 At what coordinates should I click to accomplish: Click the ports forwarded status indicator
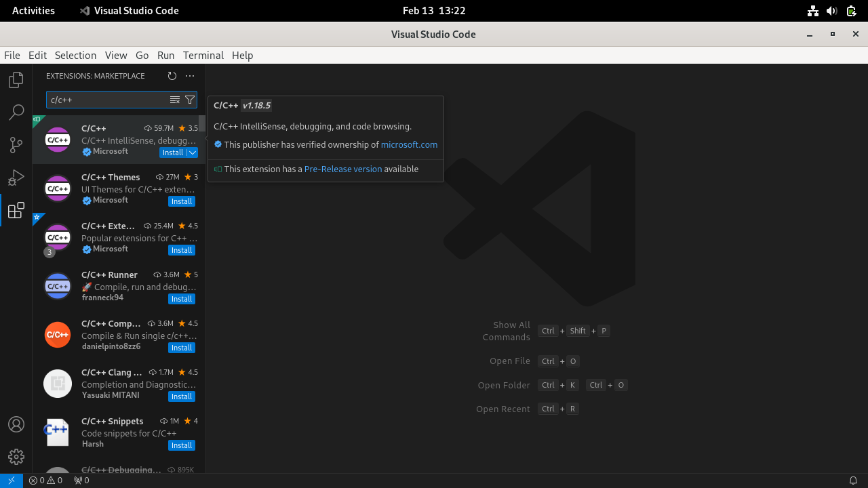click(x=81, y=481)
